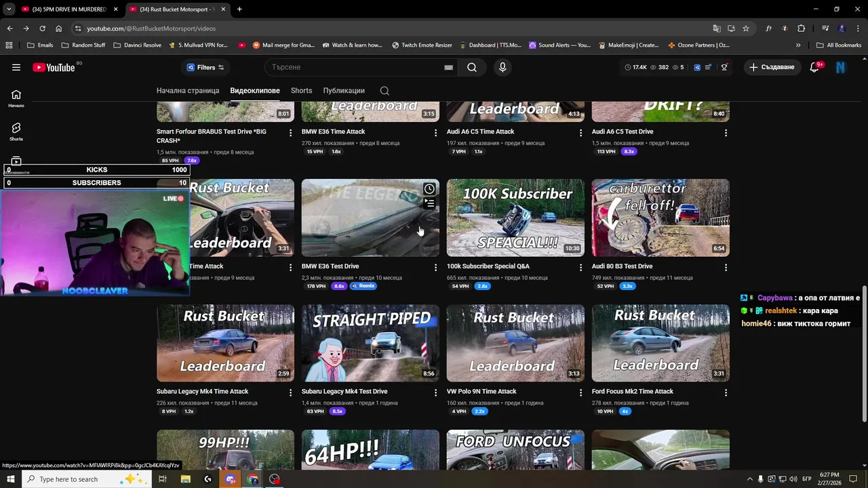Open options menu for 100k Subscriber Special Q&A
868x488 pixels.
pyautogui.click(x=580, y=268)
